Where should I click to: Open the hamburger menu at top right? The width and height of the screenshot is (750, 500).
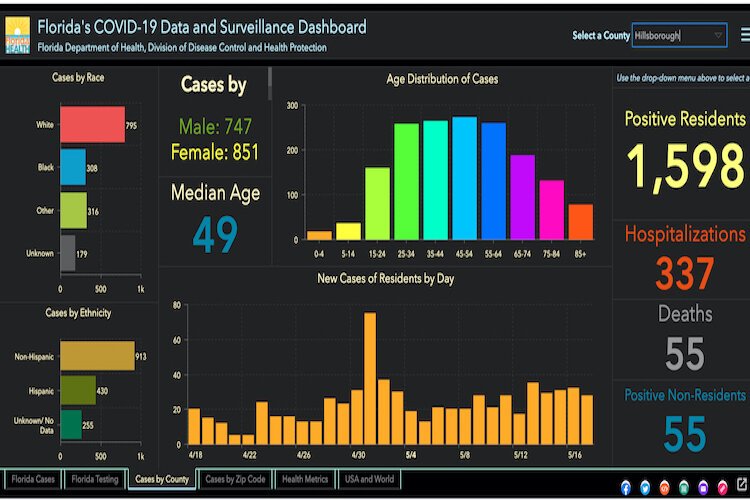tap(744, 35)
